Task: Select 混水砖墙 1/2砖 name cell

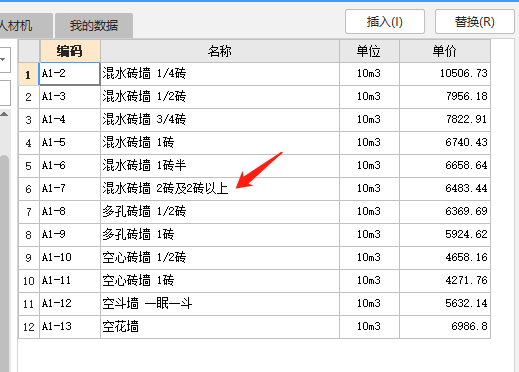Action: (x=220, y=97)
